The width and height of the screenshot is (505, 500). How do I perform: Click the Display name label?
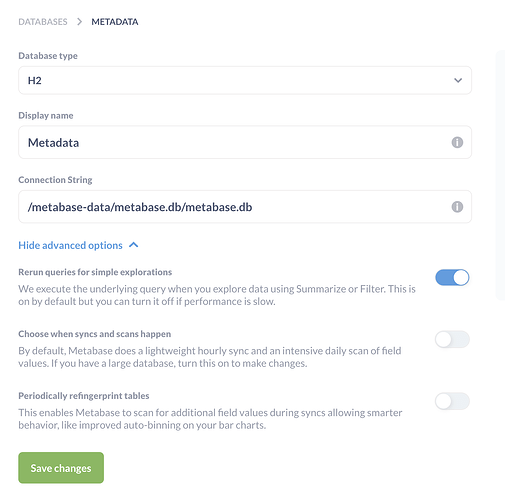pos(46,115)
